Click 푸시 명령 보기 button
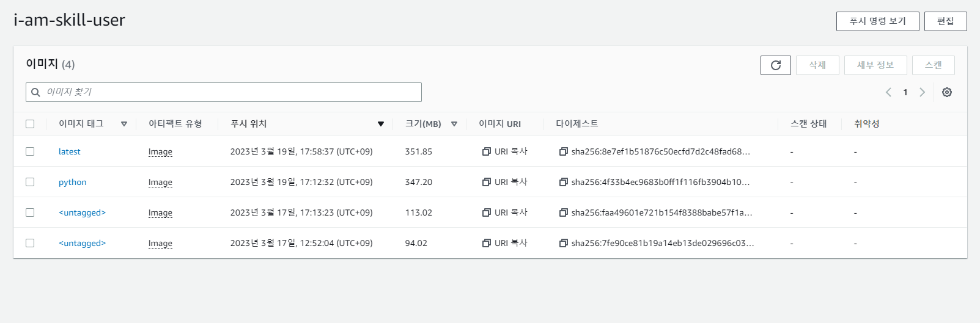 tap(878, 21)
